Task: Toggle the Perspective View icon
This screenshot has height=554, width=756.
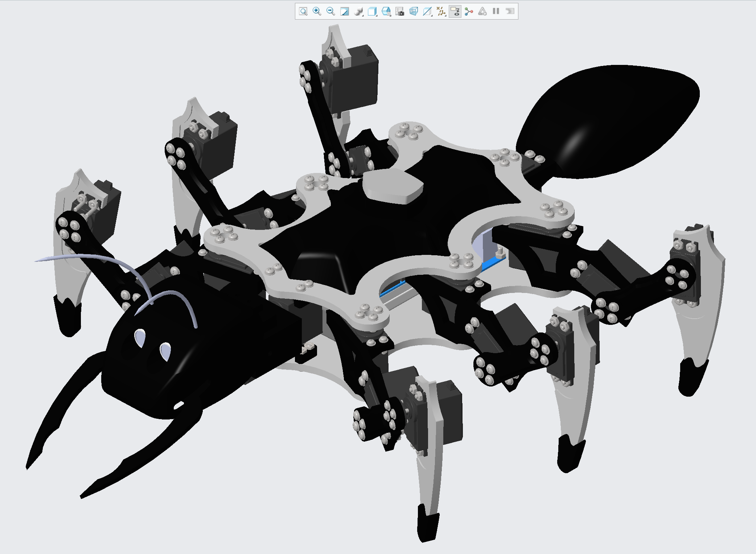Action: coord(414,11)
